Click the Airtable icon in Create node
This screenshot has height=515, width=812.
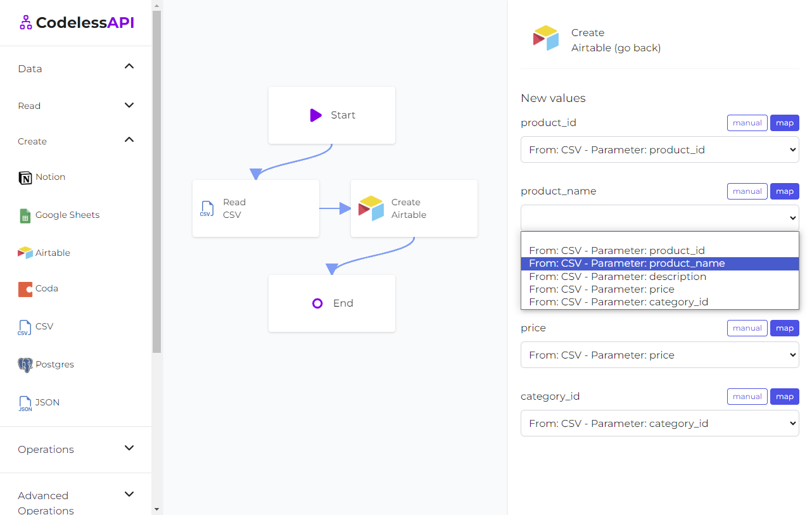tap(371, 208)
